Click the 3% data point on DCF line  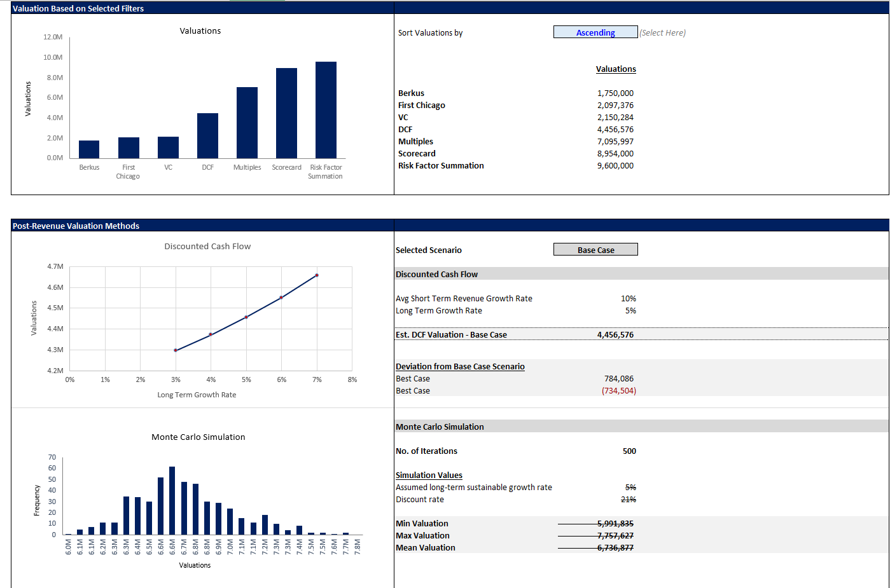(x=176, y=350)
